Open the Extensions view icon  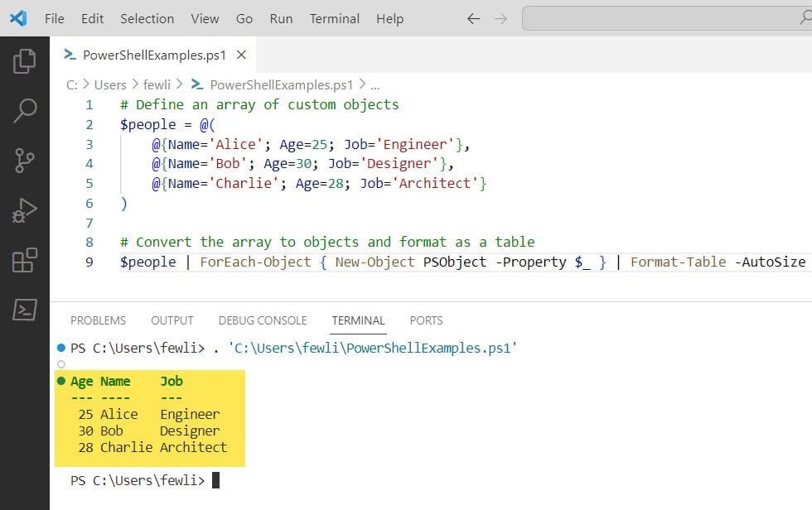(25, 259)
